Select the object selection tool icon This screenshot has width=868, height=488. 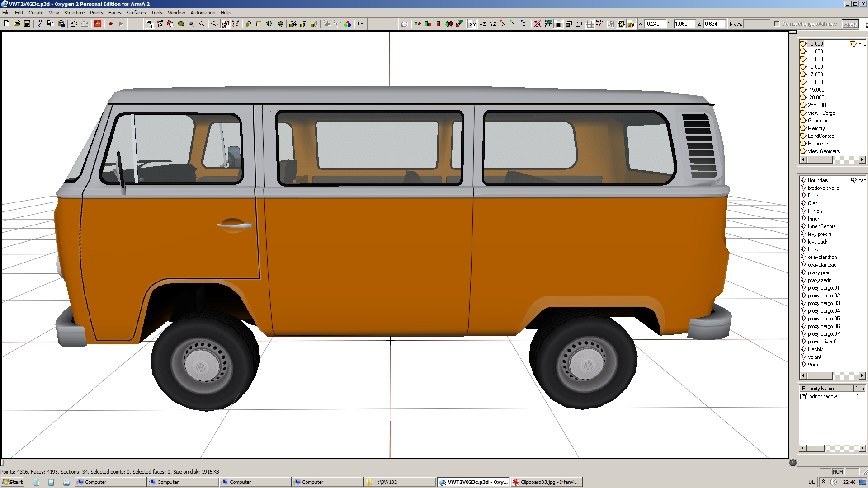click(149, 24)
